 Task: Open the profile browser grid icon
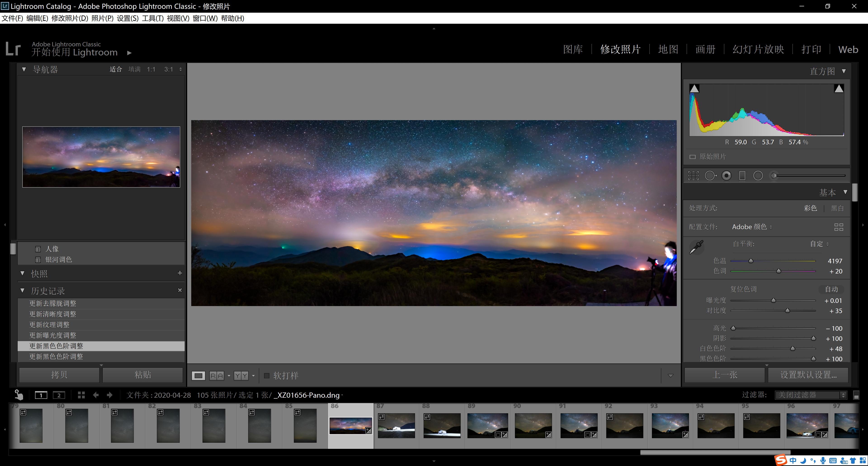click(x=838, y=227)
